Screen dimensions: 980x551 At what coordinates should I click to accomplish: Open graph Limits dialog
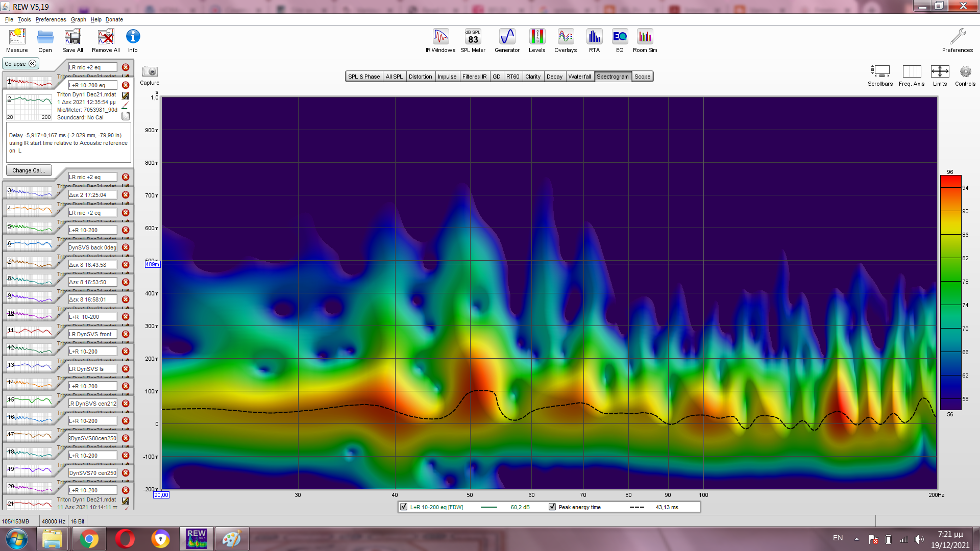coord(940,76)
